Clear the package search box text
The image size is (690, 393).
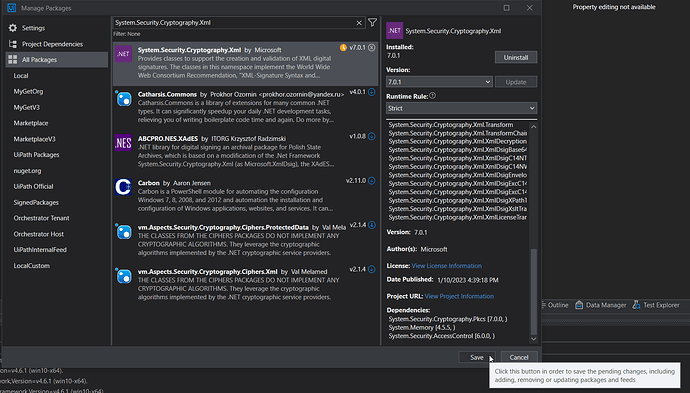click(x=359, y=23)
